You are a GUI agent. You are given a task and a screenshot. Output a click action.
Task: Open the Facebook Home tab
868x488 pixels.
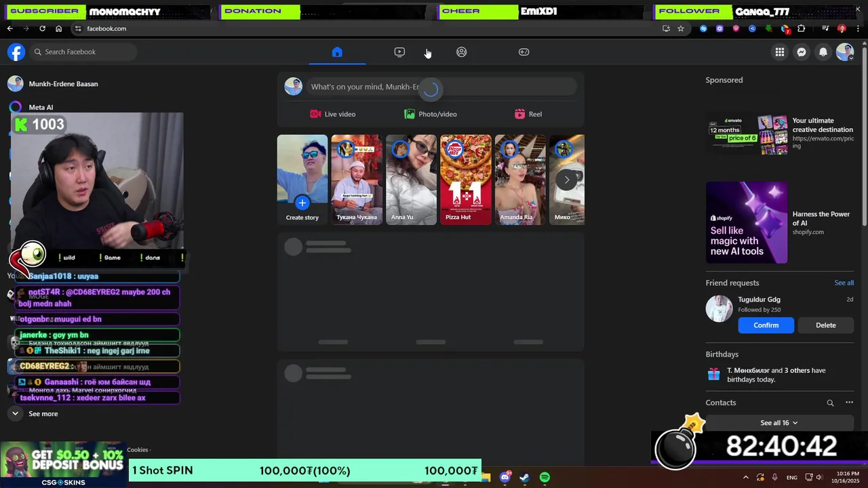337,52
